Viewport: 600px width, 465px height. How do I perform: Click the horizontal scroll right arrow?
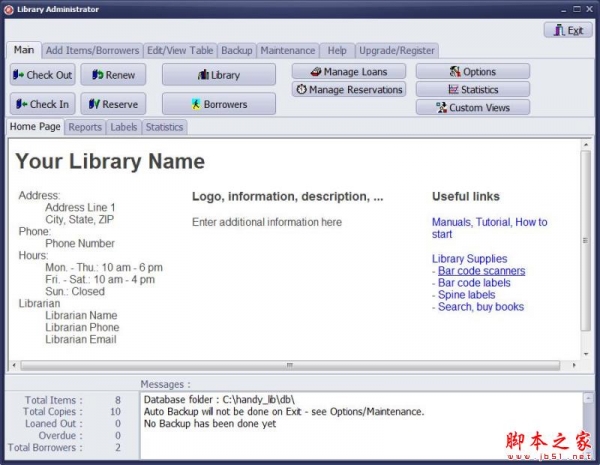tap(574, 365)
